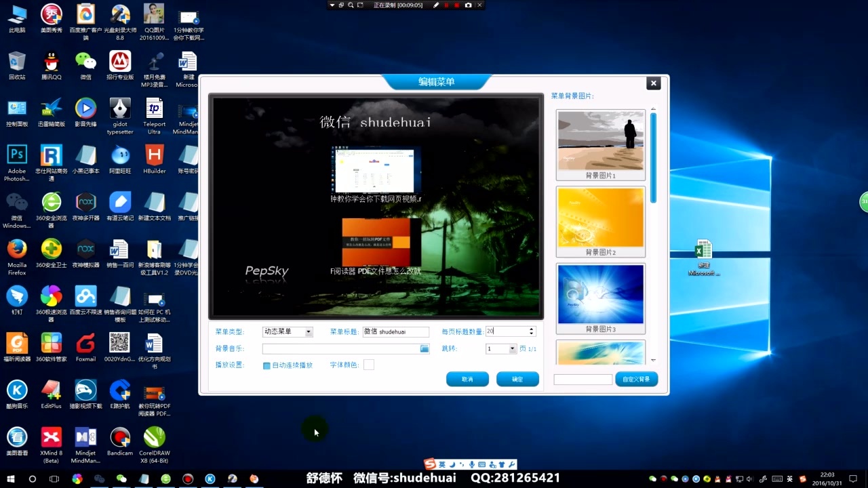Click the Cortana circle on taskbar
This screenshot has width=868, height=488.
(x=32, y=479)
